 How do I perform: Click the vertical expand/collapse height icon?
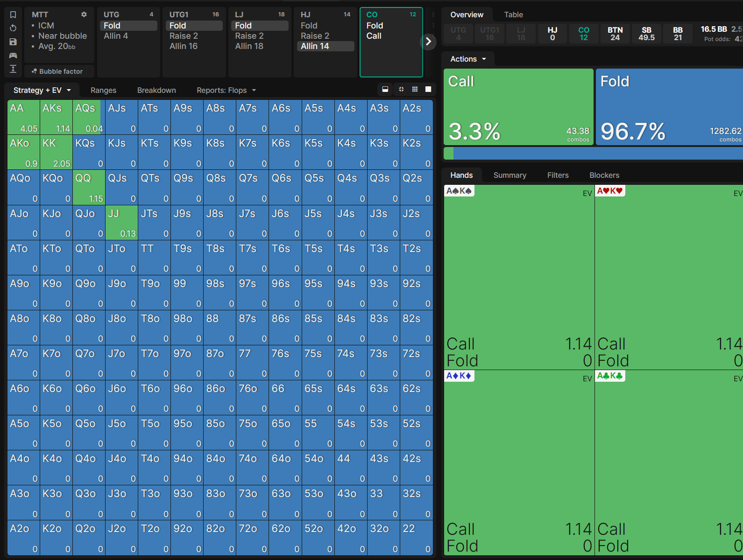click(13, 69)
